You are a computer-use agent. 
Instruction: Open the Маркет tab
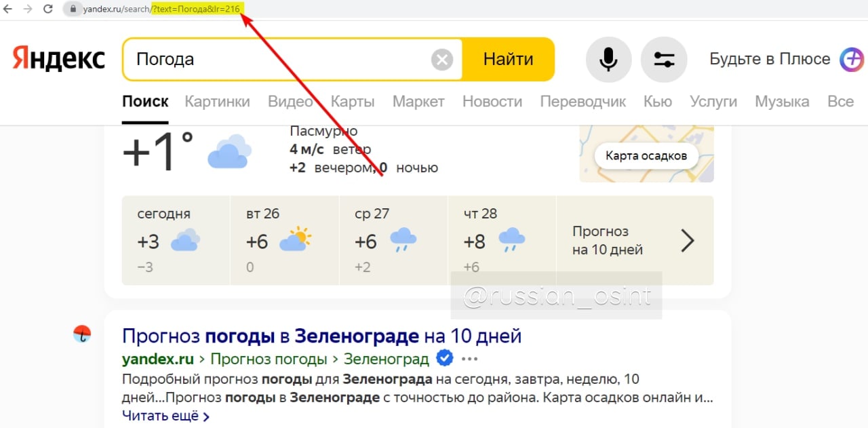418,102
